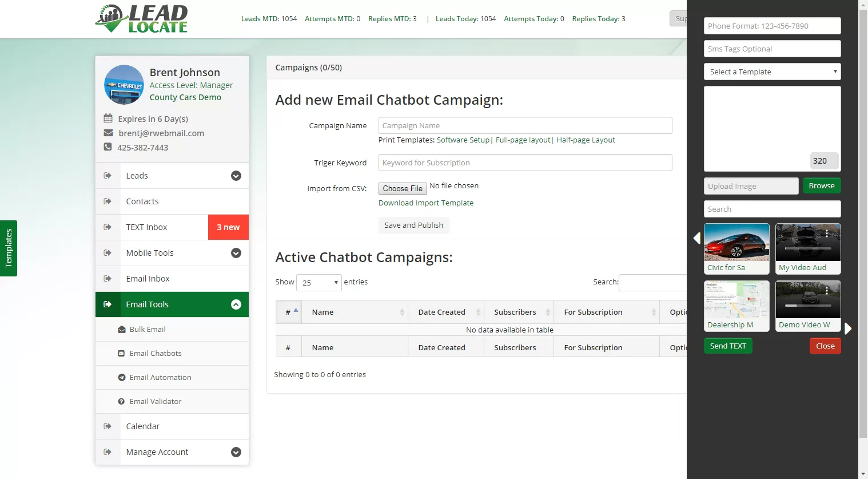Open TEXT Inbox with 3 new

pos(172,227)
